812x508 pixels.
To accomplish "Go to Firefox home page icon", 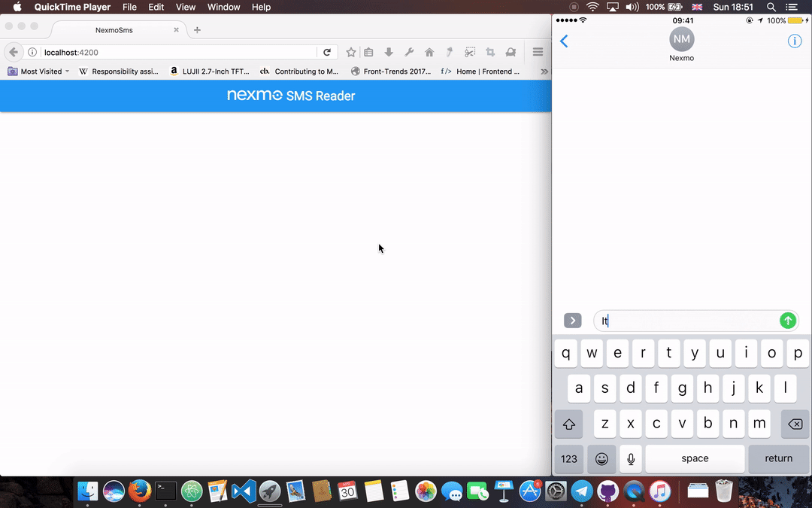I will (429, 53).
